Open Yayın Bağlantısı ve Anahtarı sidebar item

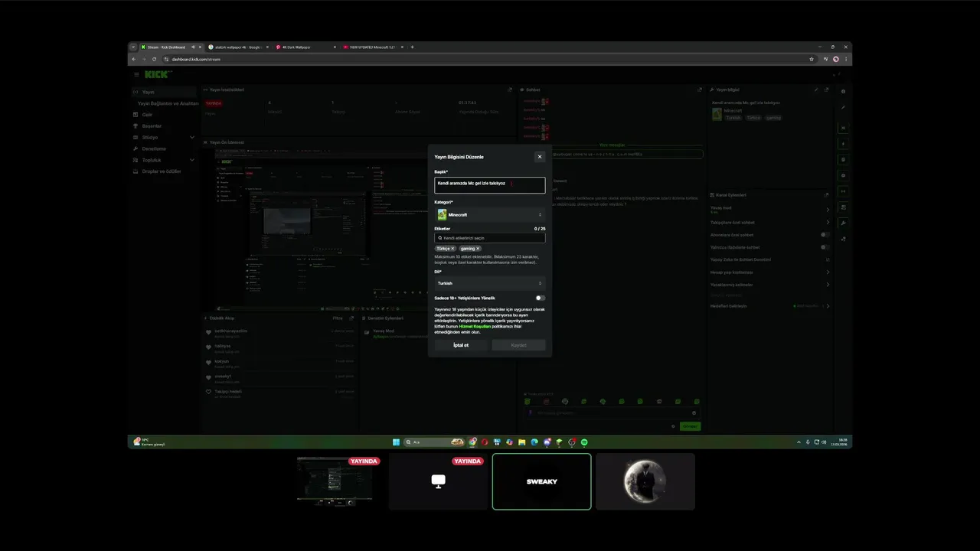point(168,103)
